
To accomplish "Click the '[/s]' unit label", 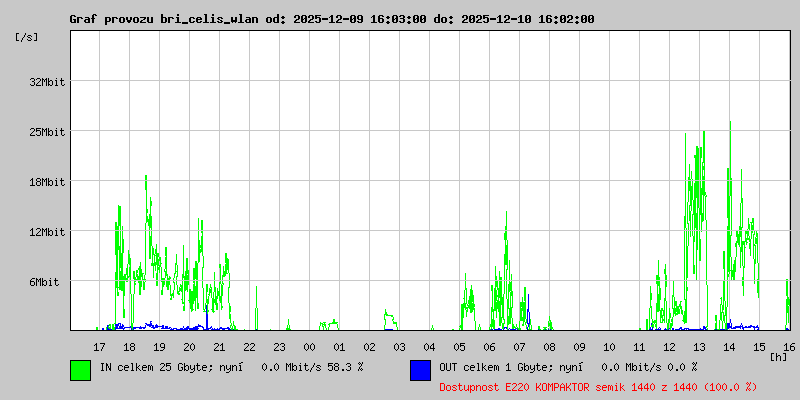I will pyautogui.click(x=27, y=37).
